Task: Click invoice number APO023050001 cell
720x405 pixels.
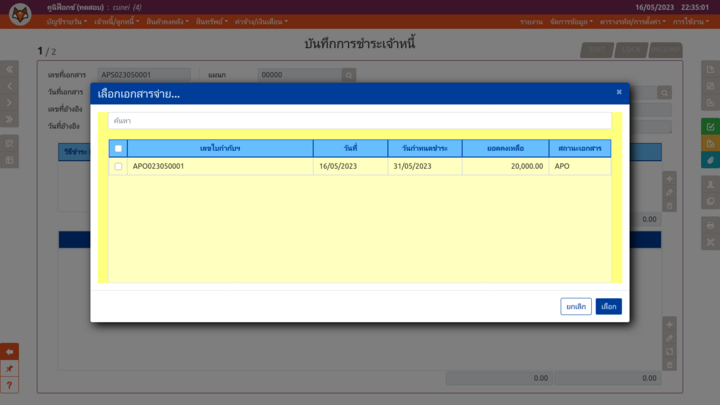Action: point(220,166)
